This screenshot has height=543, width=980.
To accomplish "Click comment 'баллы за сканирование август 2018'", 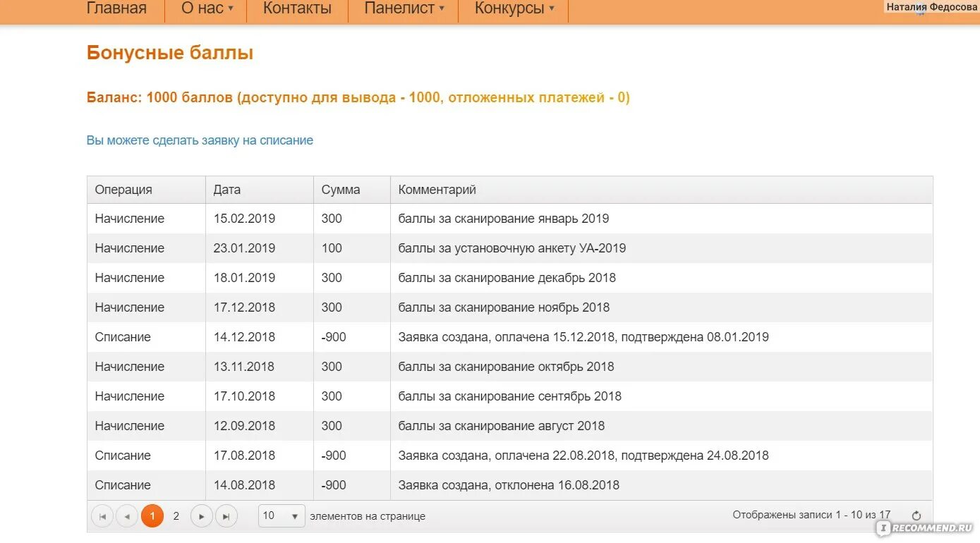I will pyautogui.click(x=502, y=426).
